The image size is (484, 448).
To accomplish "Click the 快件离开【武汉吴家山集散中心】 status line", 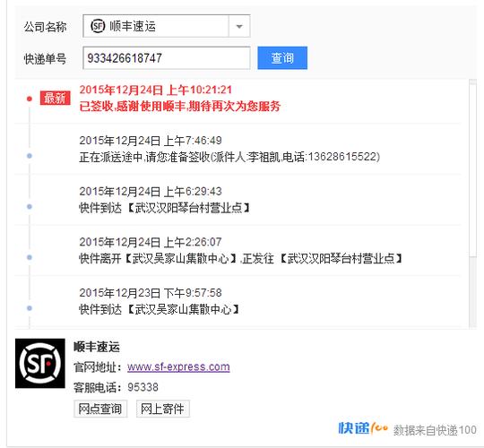I will pyautogui.click(x=241, y=259).
